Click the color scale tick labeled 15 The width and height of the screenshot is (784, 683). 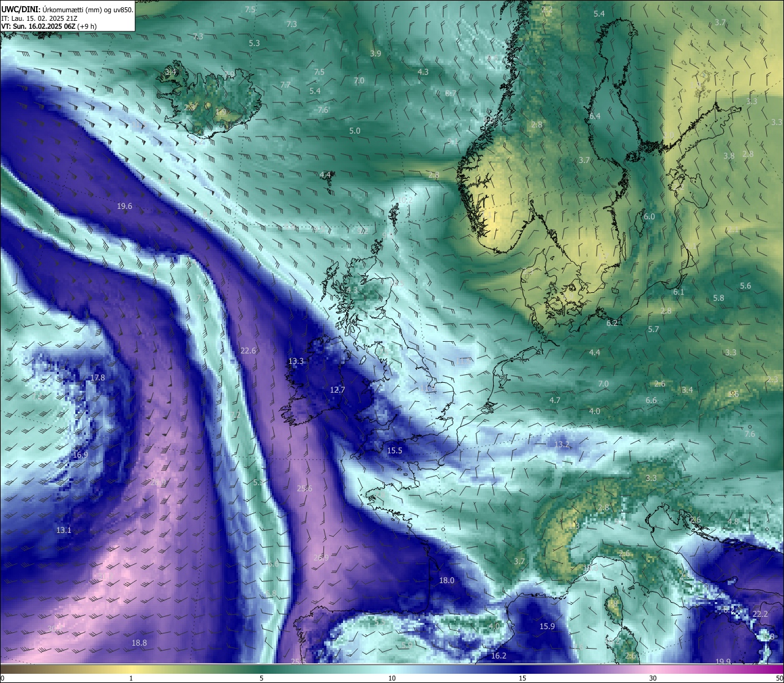(522, 678)
